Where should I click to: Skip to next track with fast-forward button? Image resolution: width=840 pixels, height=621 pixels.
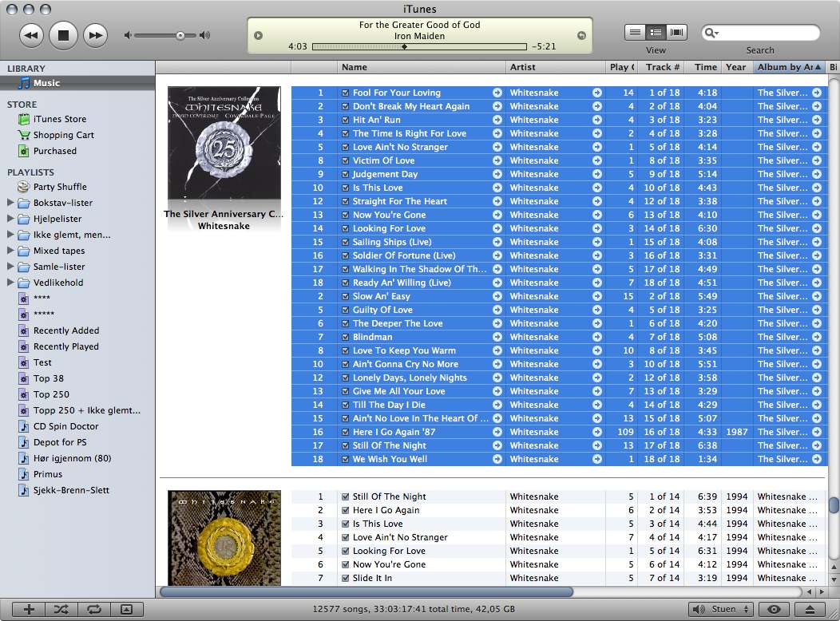[x=95, y=35]
